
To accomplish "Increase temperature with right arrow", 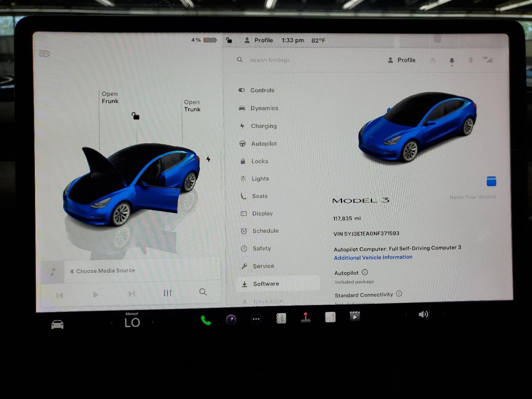I will tap(153, 322).
